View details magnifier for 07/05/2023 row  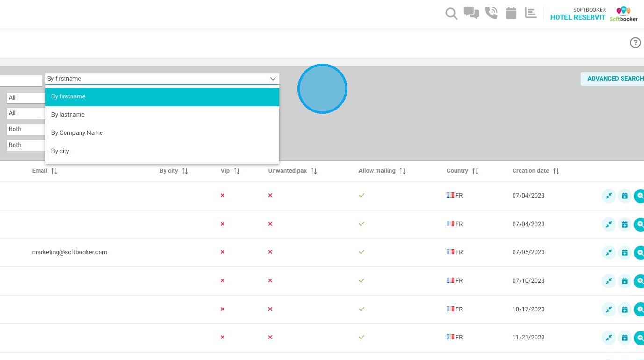(x=639, y=253)
